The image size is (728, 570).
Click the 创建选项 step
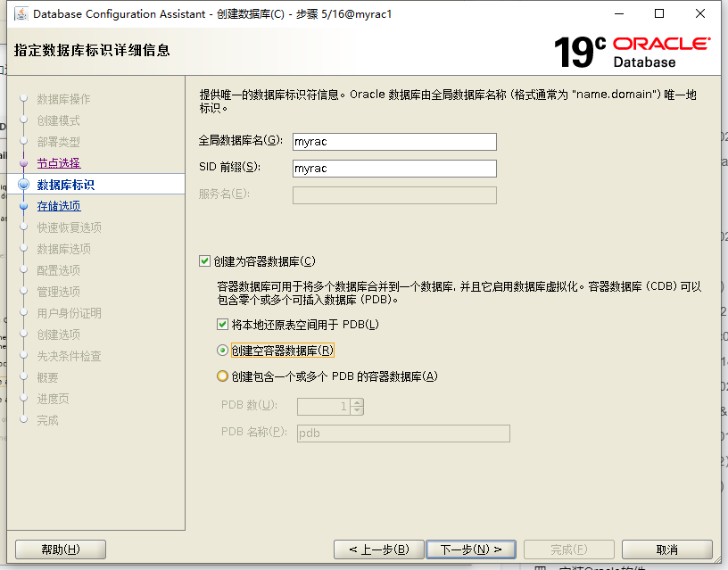pos(59,335)
